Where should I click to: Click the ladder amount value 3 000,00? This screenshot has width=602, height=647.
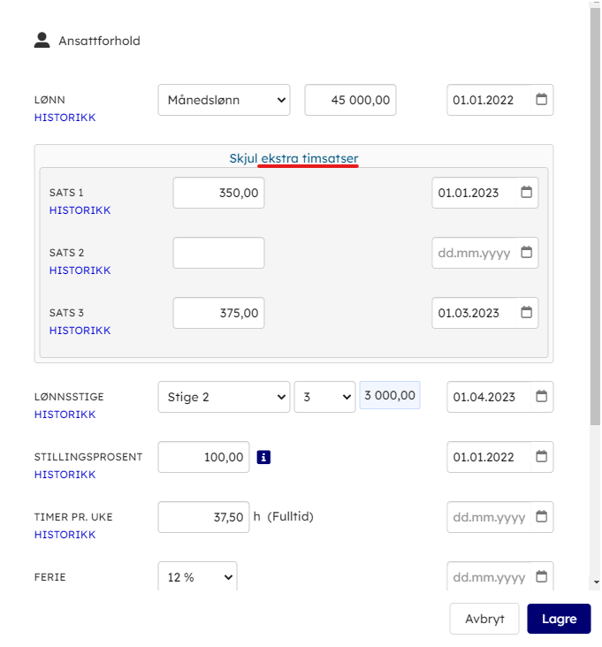click(x=390, y=395)
